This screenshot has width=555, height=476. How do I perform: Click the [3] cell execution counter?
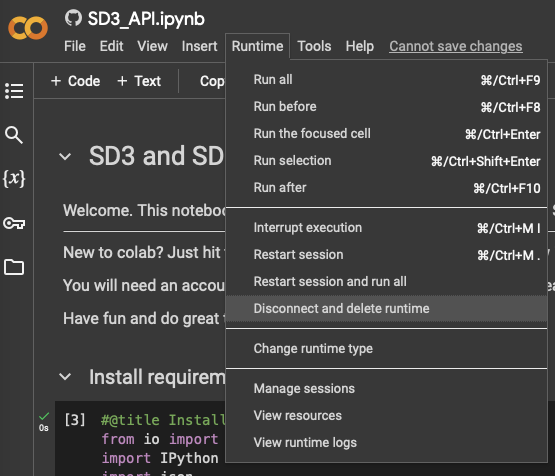(x=75, y=420)
